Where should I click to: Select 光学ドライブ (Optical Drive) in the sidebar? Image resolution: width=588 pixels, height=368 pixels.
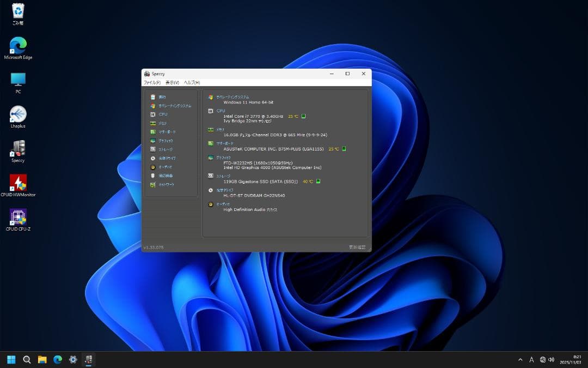[x=166, y=158]
